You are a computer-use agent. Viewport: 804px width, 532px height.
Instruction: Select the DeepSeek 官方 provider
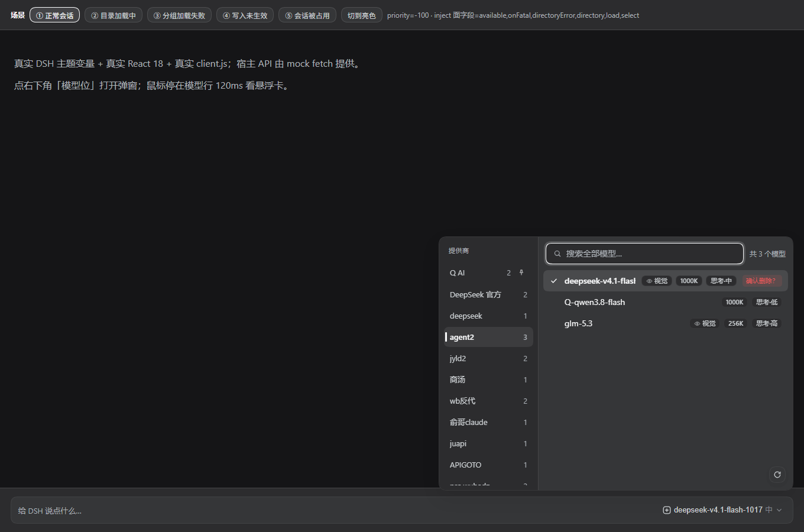(x=488, y=294)
